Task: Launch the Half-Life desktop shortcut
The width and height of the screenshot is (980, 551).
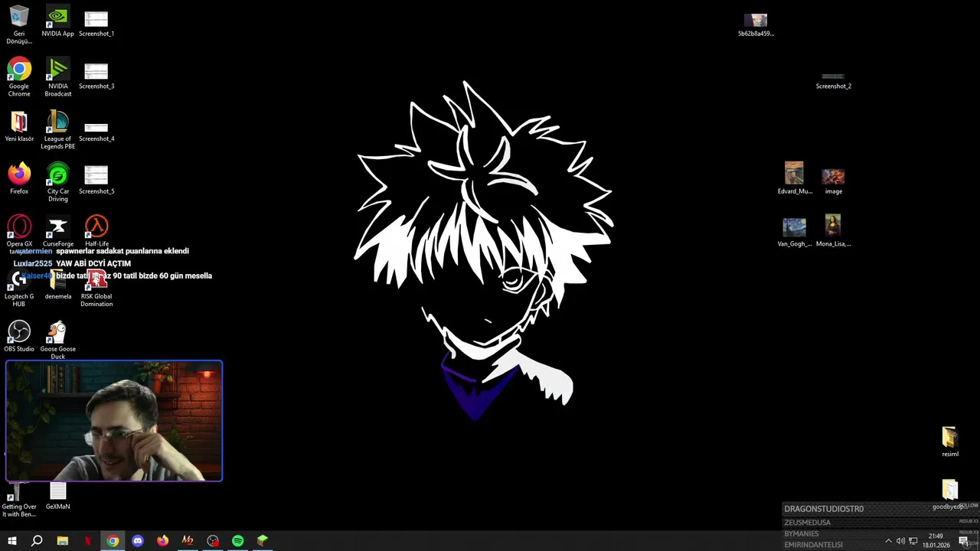Action: click(x=96, y=232)
